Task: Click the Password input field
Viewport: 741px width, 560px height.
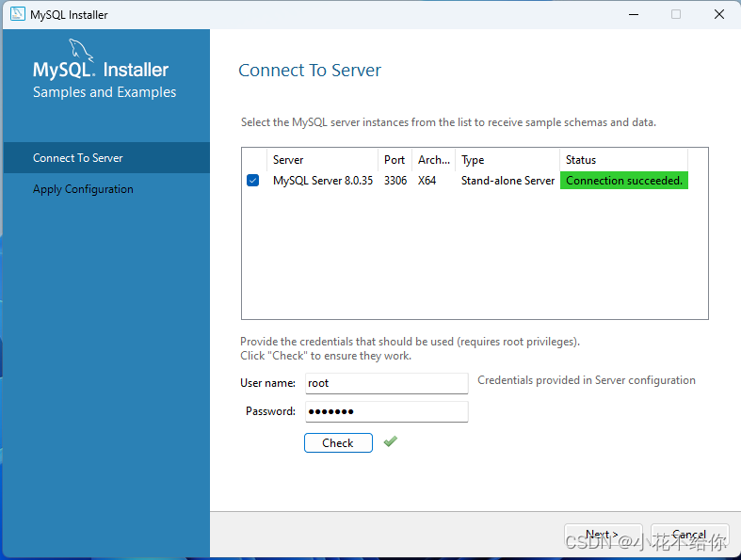Action: pyautogui.click(x=387, y=411)
